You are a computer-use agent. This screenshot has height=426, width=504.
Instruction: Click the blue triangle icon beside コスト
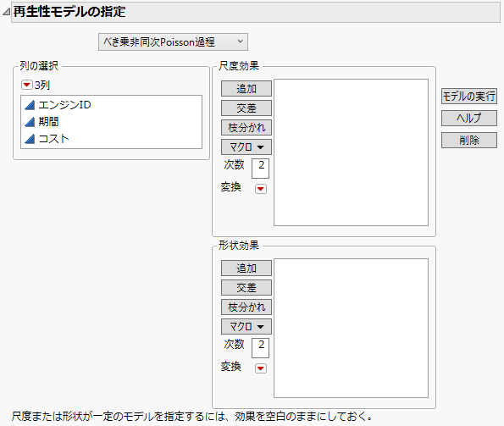(30, 139)
